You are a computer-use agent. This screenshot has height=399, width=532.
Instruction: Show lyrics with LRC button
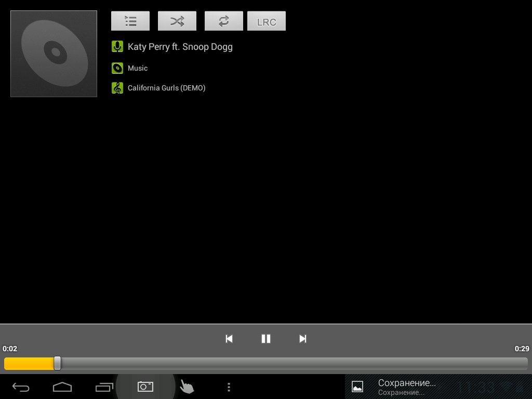pyautogui.click(x=267, y=21)
